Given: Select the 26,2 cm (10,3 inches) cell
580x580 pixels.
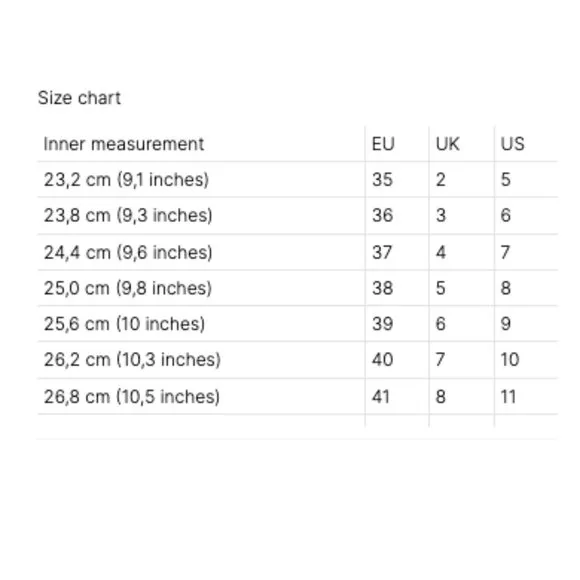Looking at the screenshot, I should tap(132, 360).
